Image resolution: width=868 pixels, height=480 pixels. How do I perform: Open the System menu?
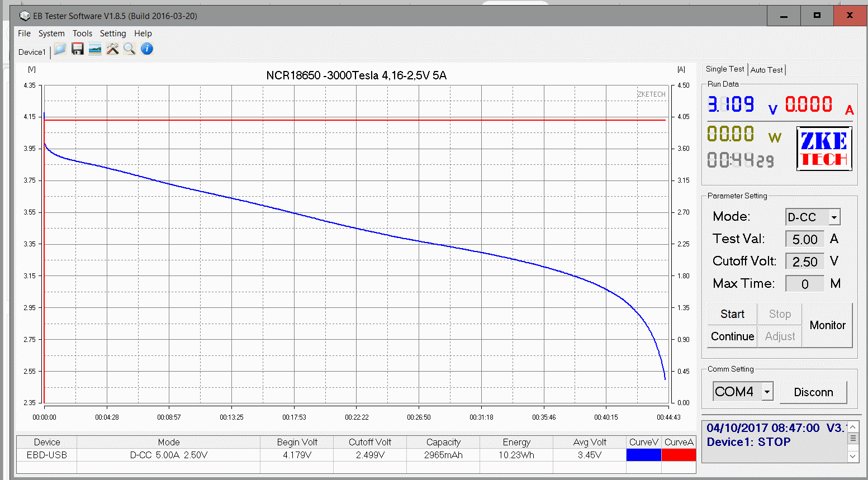51,34
